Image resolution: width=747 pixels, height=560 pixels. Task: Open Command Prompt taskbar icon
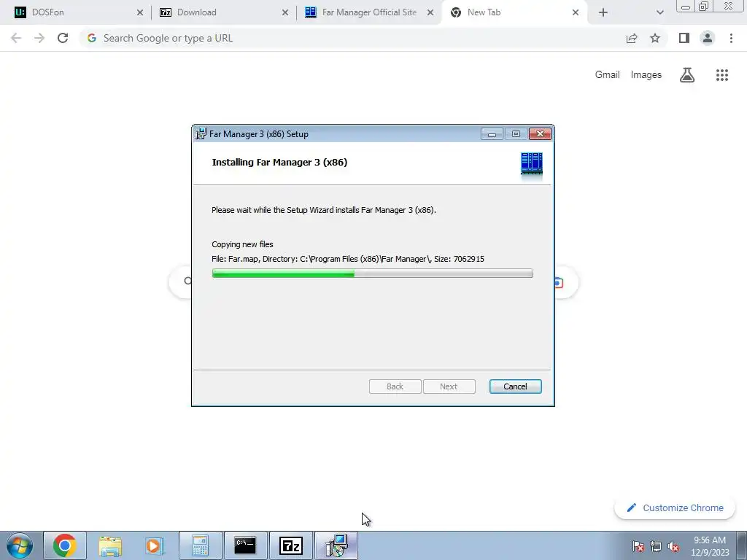tap(245, 545)
